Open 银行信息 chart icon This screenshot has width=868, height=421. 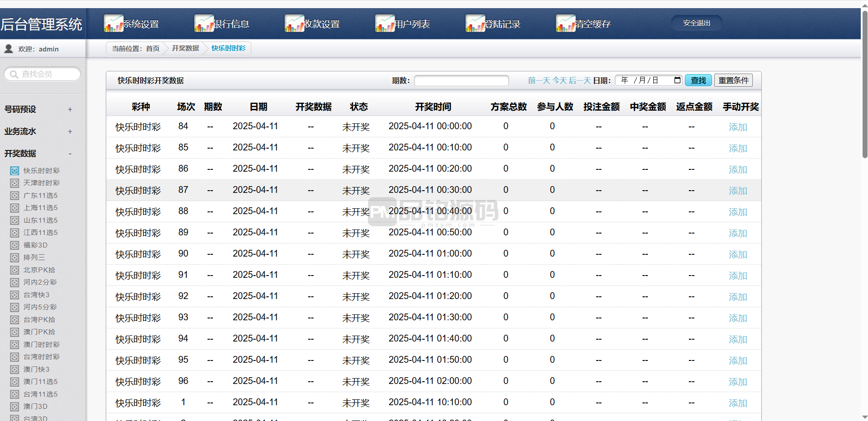[204, 23]
